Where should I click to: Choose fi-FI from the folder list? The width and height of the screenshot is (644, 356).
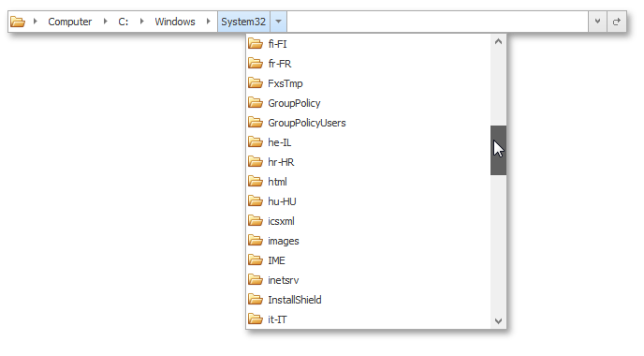tap(368, 44)
